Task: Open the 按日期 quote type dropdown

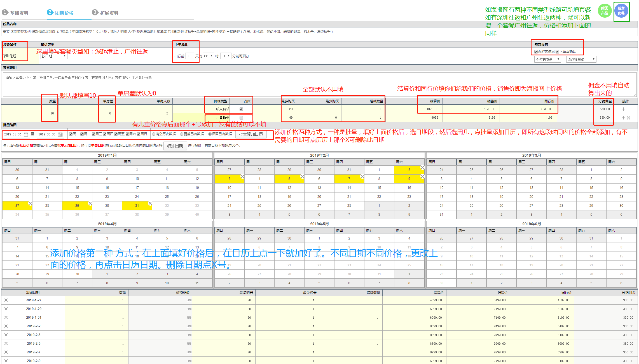Action: [x=54, y=56]
